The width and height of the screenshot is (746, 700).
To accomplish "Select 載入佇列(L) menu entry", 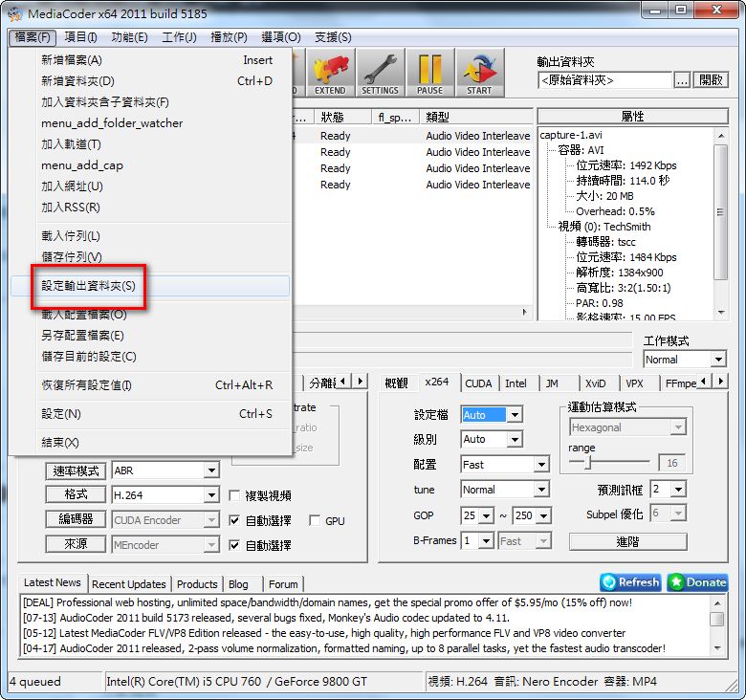I will pos(150,236).
